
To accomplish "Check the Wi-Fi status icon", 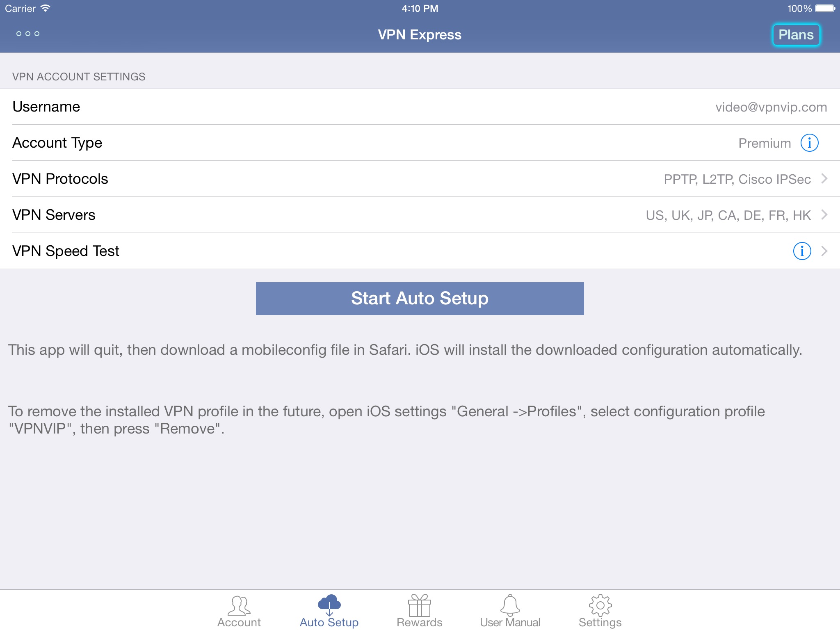I will [46, 8].
